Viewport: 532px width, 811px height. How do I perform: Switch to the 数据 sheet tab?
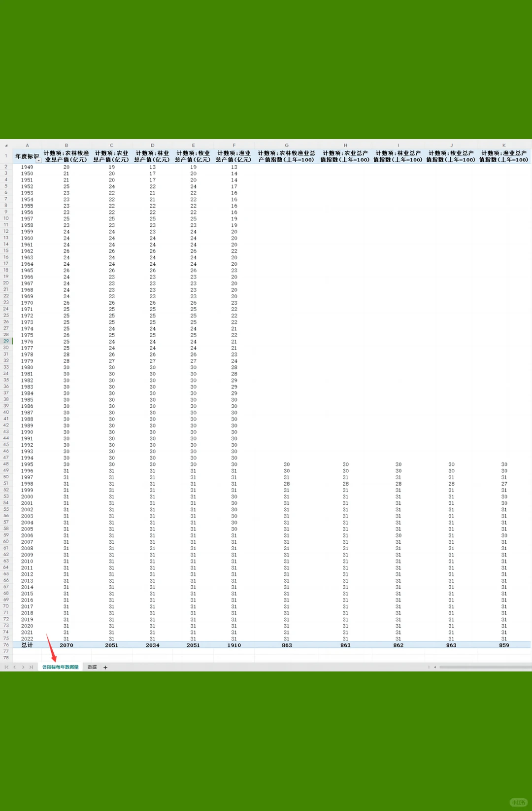point(92,667)
